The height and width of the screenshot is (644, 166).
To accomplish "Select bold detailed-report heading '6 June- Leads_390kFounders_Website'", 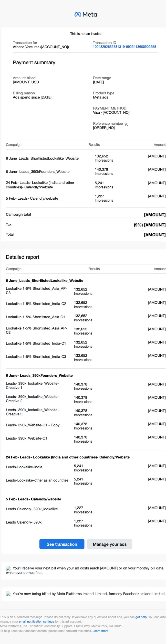I will coord(39,376).
